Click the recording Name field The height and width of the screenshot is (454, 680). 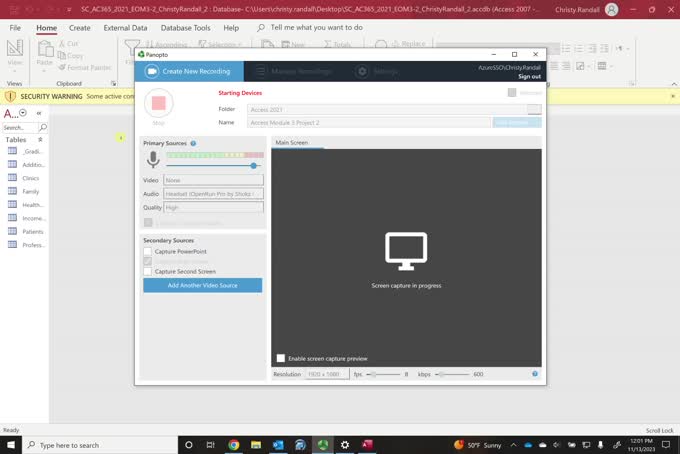[x=369, y=123]
